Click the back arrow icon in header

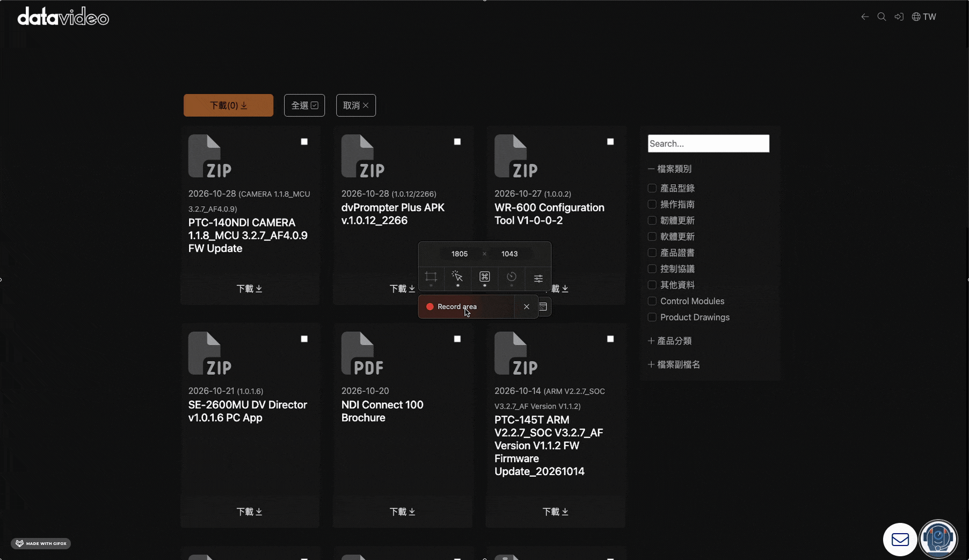(x=865, y=17)
